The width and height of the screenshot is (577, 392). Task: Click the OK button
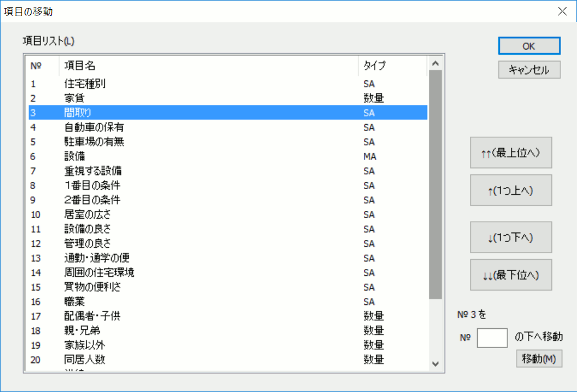point(529,46)
